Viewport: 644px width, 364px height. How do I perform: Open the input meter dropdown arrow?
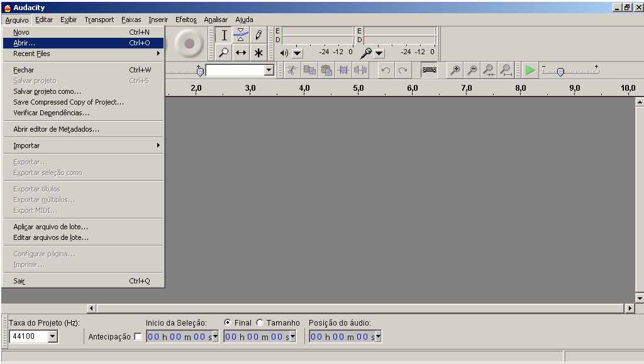click(x=379, y=53)
